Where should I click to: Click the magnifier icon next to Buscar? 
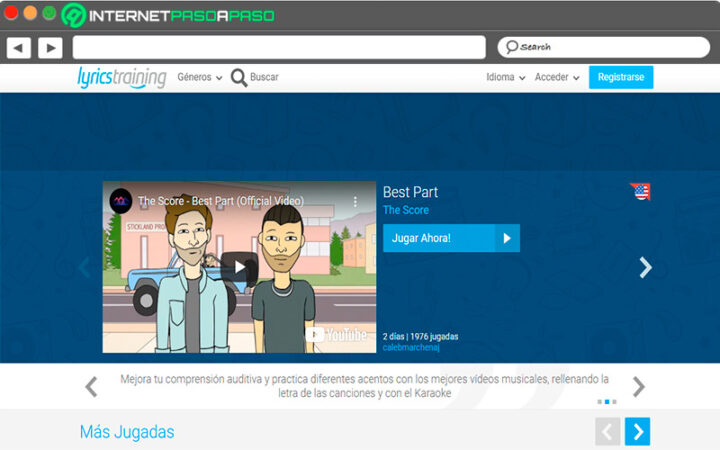[239, 77]
